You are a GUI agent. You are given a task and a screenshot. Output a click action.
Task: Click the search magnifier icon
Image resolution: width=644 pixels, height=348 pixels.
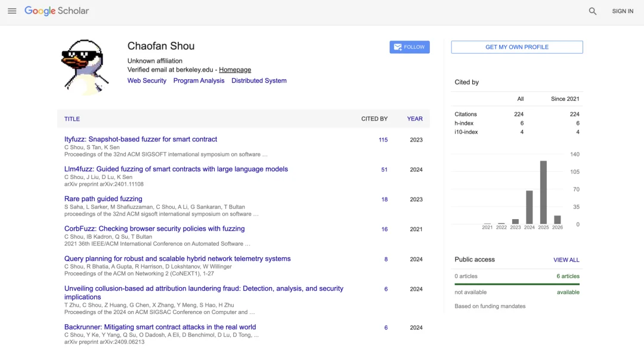pos(593,11)
